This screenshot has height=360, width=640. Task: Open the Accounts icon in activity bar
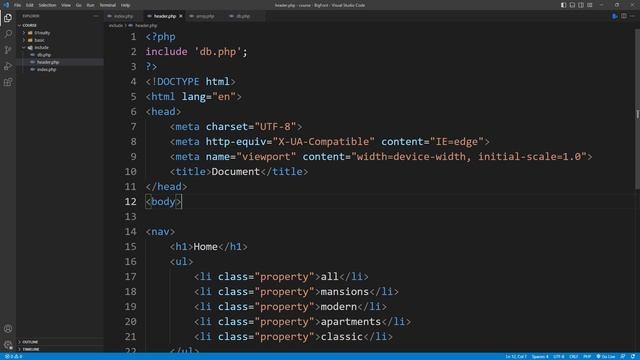click(8, 329)
